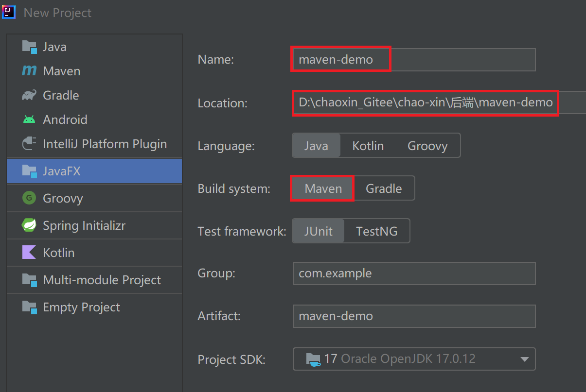Select Groovy in the project type list

click(94, 198)
